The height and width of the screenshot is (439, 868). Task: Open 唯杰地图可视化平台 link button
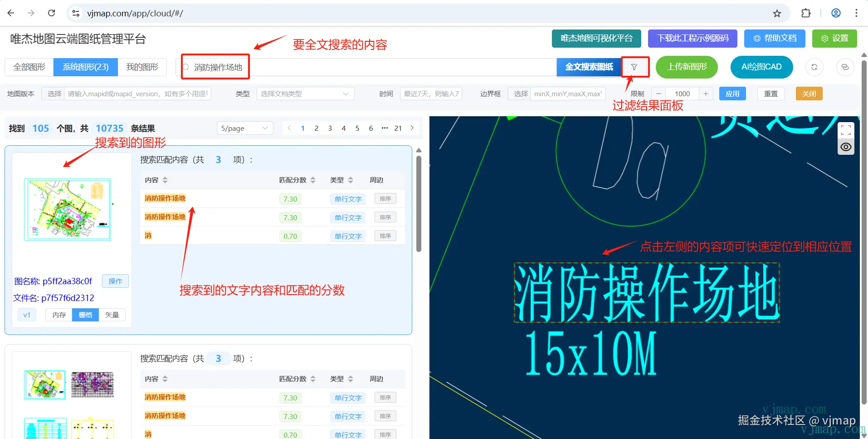click(x=596, y=39)
